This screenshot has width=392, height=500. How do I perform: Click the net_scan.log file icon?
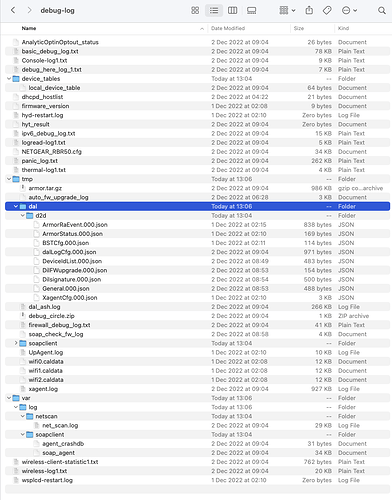coord(37,425)
